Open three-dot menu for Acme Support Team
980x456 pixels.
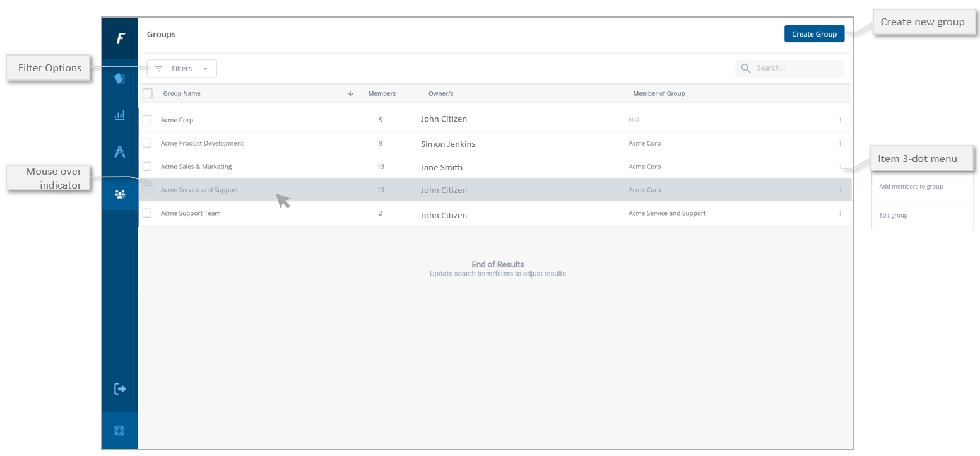(840, 213)
